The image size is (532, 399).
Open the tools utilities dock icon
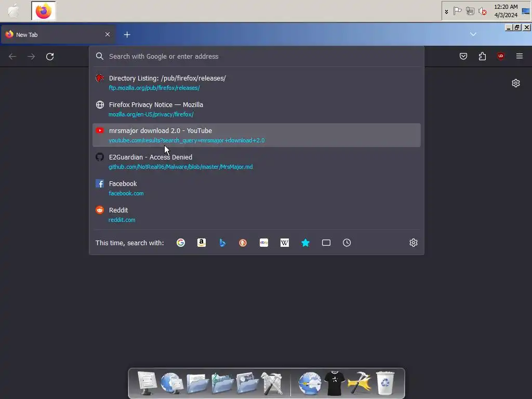click(272, 383)
